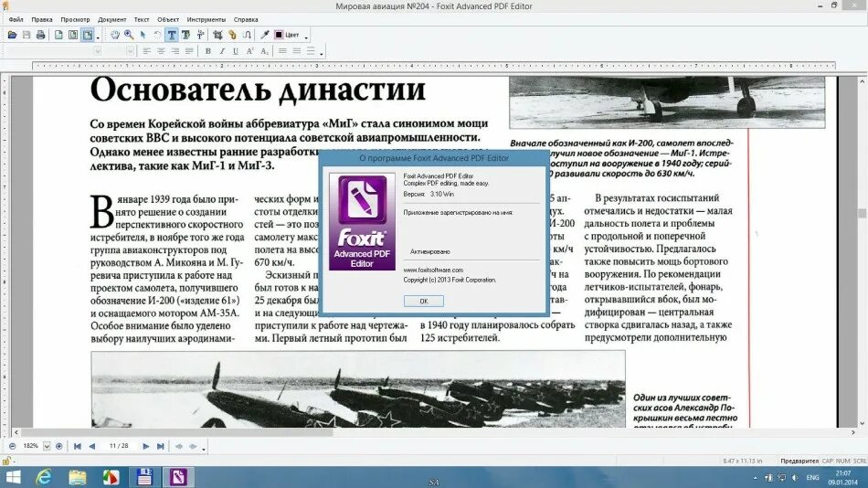Choose the single page layout icon

point(58,35)
